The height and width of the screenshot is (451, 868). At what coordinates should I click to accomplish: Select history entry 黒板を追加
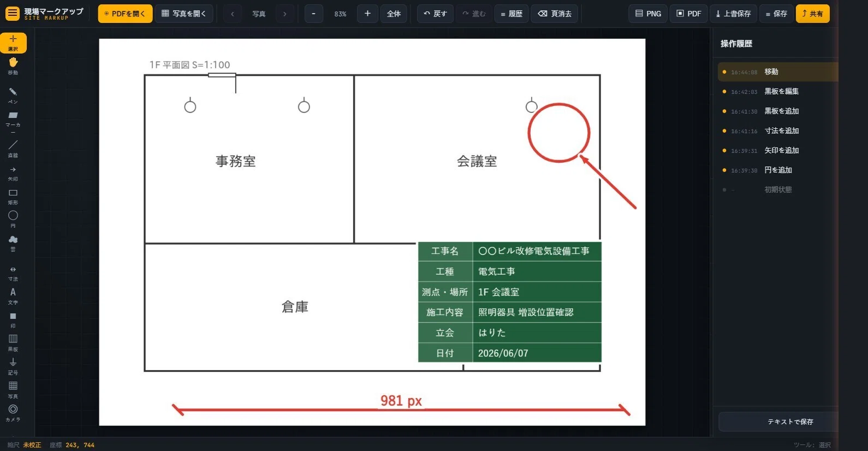[777, 111]
